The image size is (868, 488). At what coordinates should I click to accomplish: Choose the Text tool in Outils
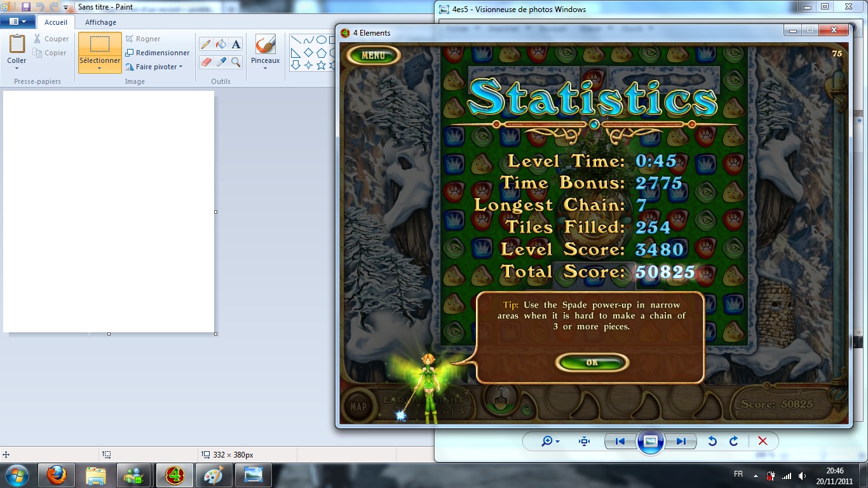(236, 44)
